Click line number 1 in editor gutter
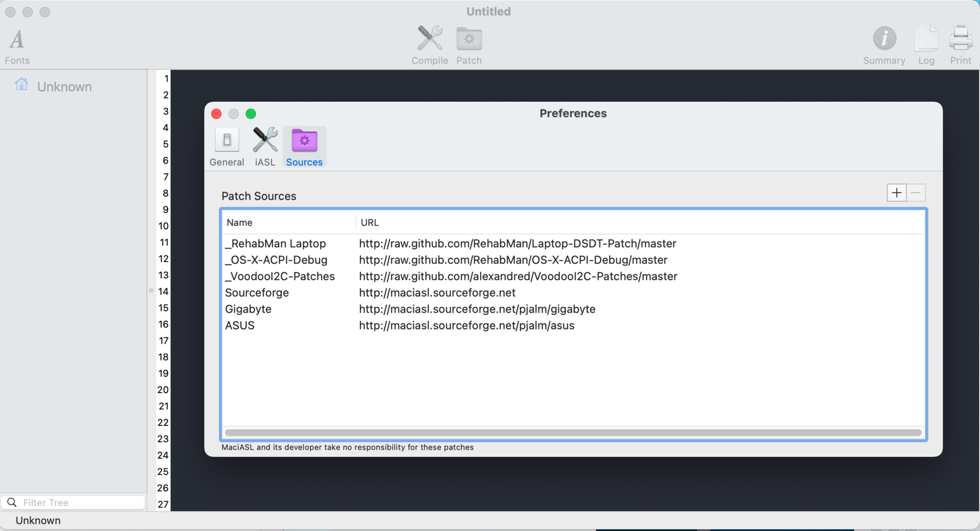Viewport: 980px width, 531px height. [x=166, y=79]
